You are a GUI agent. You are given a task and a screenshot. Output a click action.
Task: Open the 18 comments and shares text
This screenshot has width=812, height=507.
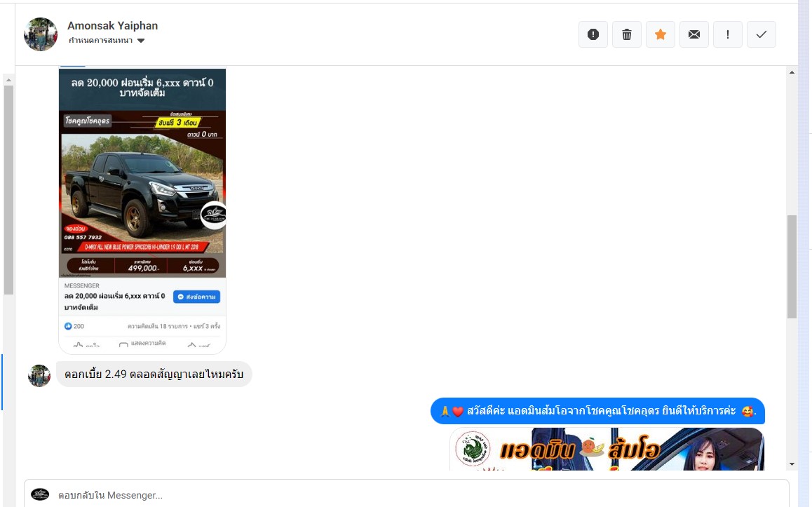coord(173,326)
